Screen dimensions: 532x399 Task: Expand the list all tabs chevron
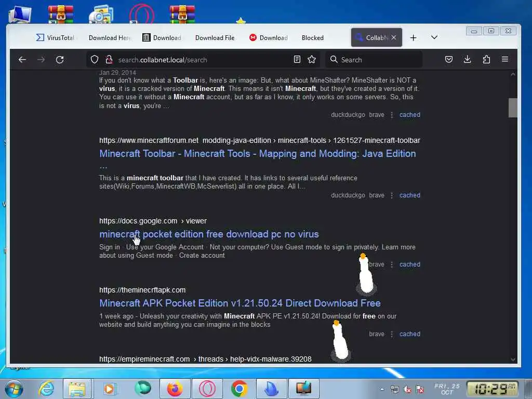point(434,37)
